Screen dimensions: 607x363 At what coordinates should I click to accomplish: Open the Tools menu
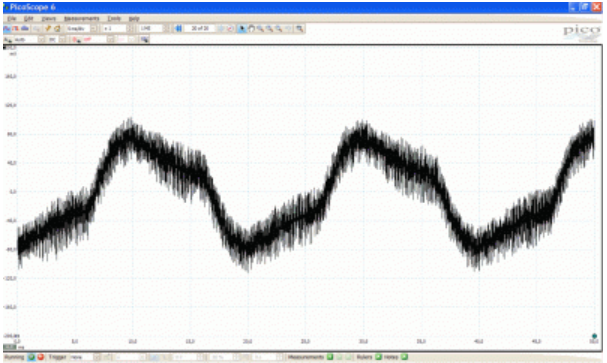(x=114, y=18)
